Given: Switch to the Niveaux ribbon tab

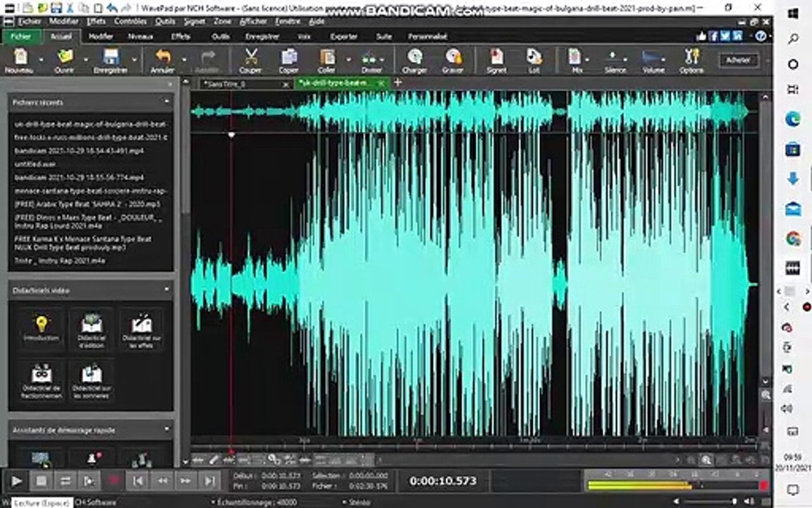Looking at the screenshot, I should [140, 36].
